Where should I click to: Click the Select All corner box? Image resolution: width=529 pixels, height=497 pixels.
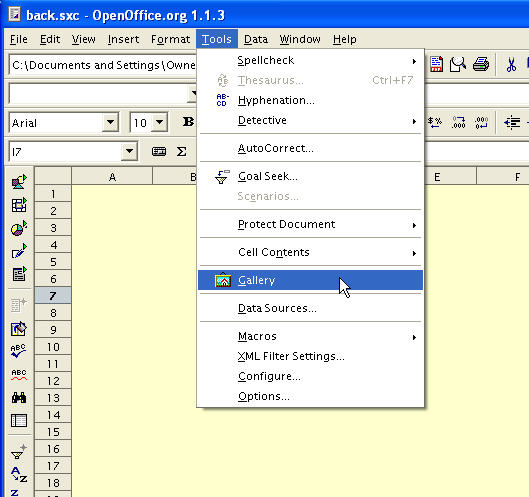53,176
